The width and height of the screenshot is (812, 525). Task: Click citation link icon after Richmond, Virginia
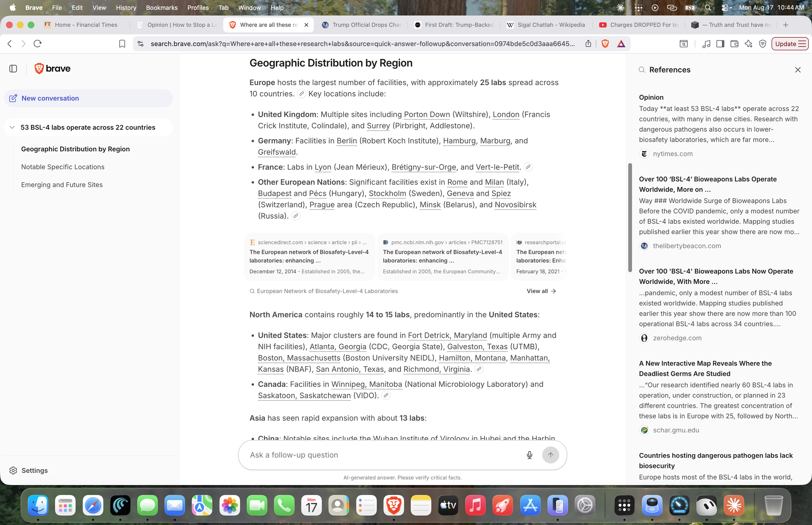479,369
